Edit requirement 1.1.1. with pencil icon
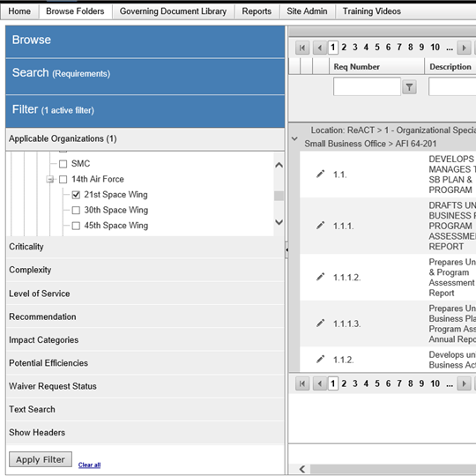 (320, 226)
